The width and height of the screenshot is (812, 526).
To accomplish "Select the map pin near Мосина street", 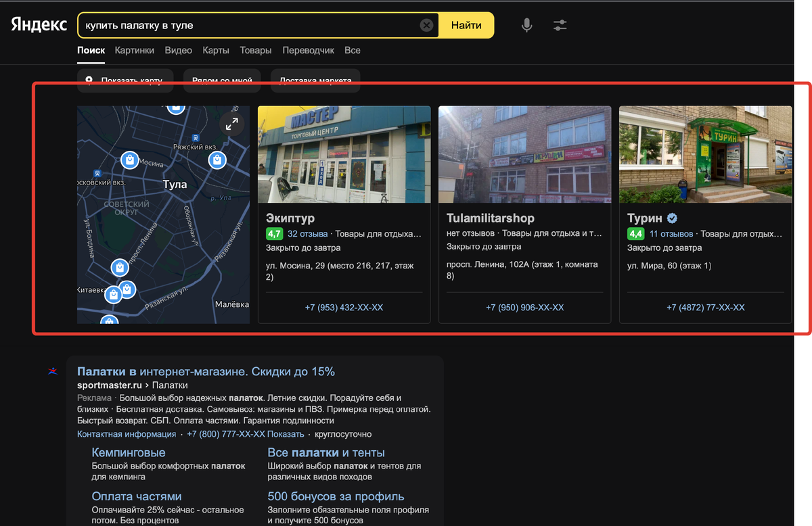I will tap(130, 160).
